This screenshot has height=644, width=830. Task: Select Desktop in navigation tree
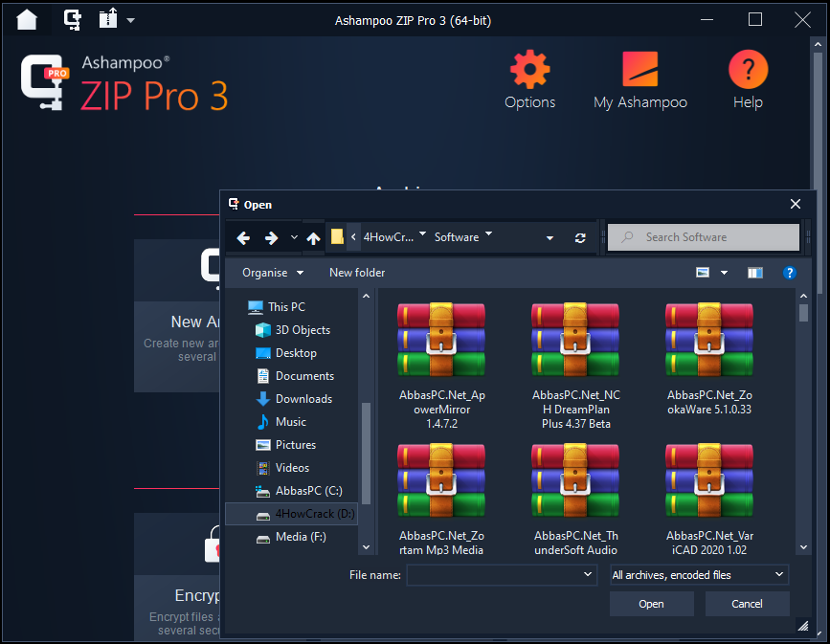(x=286, y=353)
